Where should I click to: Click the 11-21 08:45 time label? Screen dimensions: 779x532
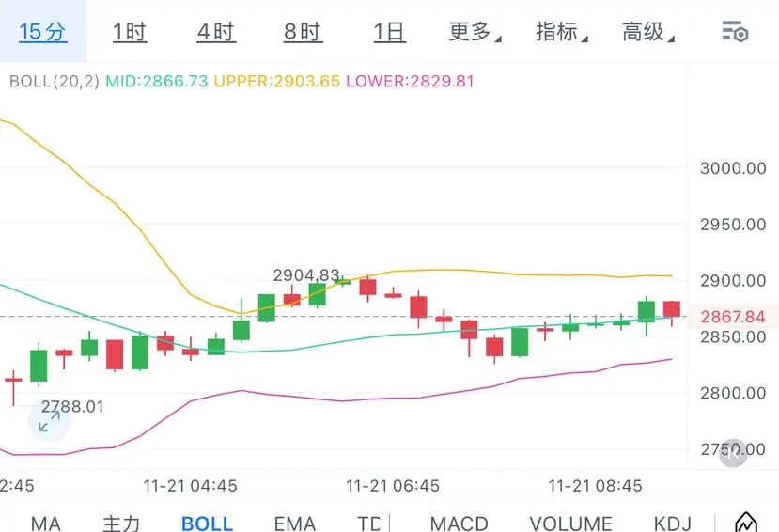click(595, 485)
